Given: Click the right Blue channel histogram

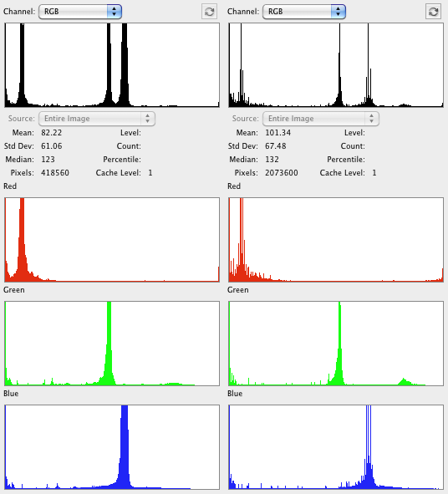Looking at the screenshot, I should [336, 447].
